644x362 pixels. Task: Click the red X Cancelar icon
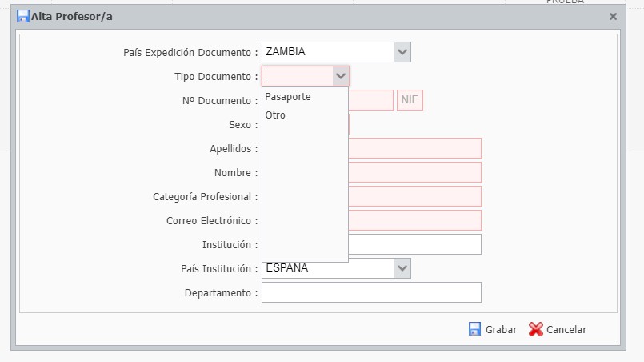click(536, 329)
